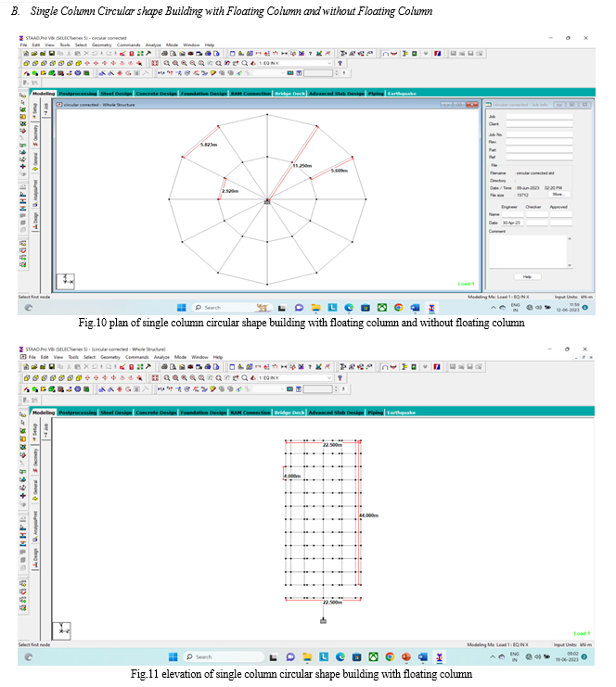The height and width of the screenshot is (687, 616).
Task: Click the center node of the circular plan
Action: tap(267, 199)
